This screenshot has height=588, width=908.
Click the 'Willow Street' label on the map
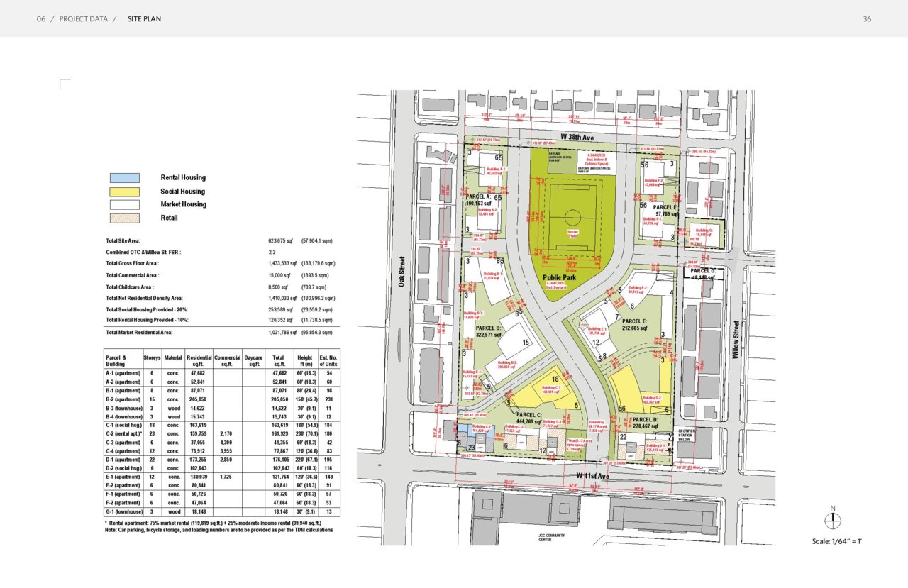(x=735, y=339)
